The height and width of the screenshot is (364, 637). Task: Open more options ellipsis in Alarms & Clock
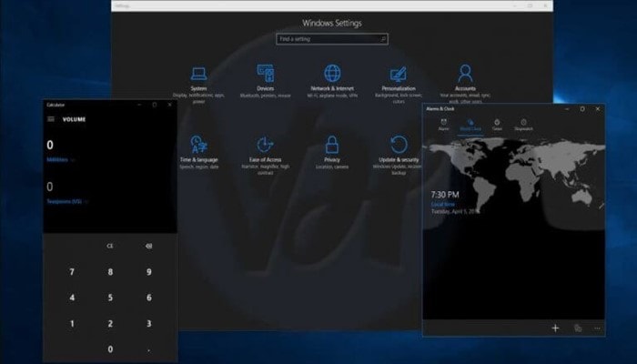[x=597, y=329]
